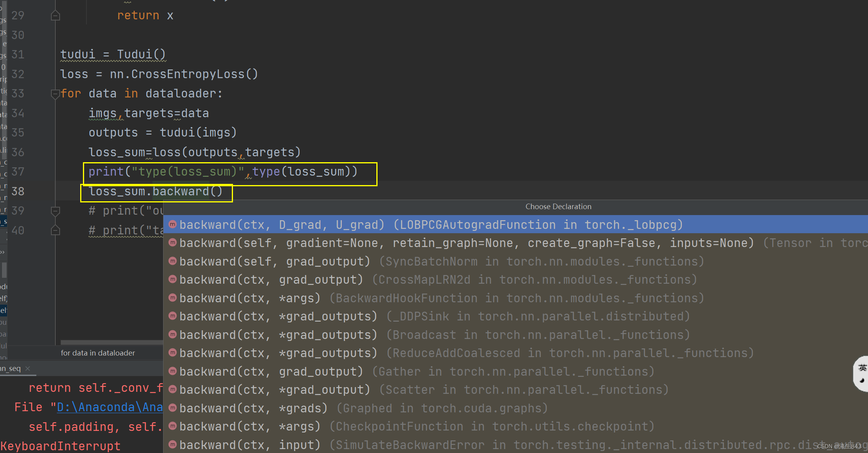Toggle fold marker on commented line 39
Viewport: 868px width, 453px height.
(55, 211)
